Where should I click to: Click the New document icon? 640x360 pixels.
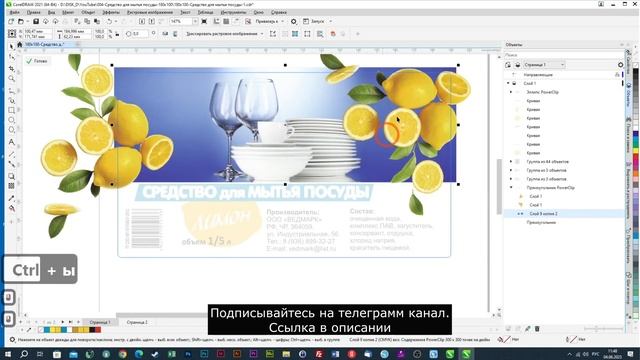click(11, 21)
